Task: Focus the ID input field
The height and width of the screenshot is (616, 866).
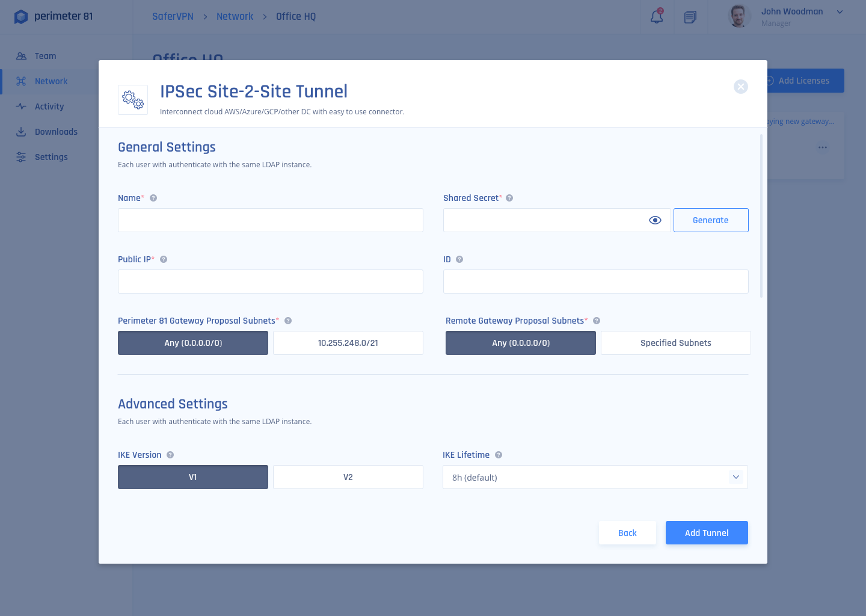Action: tap(596, 282)
